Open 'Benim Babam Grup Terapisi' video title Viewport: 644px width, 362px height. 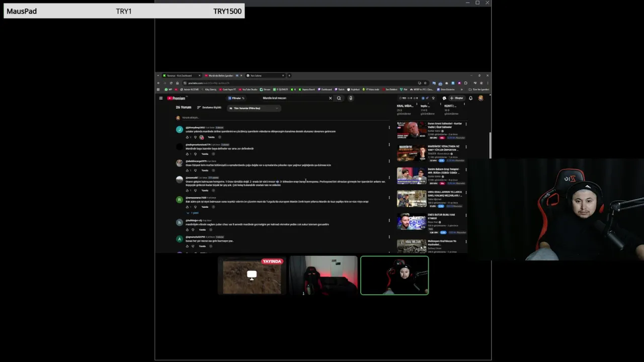click(x=443, y=170)
